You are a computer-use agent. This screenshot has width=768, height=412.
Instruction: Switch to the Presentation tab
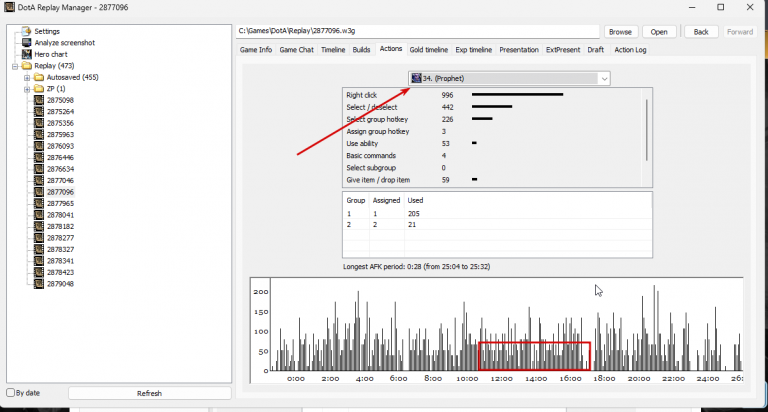pos(519,49)
